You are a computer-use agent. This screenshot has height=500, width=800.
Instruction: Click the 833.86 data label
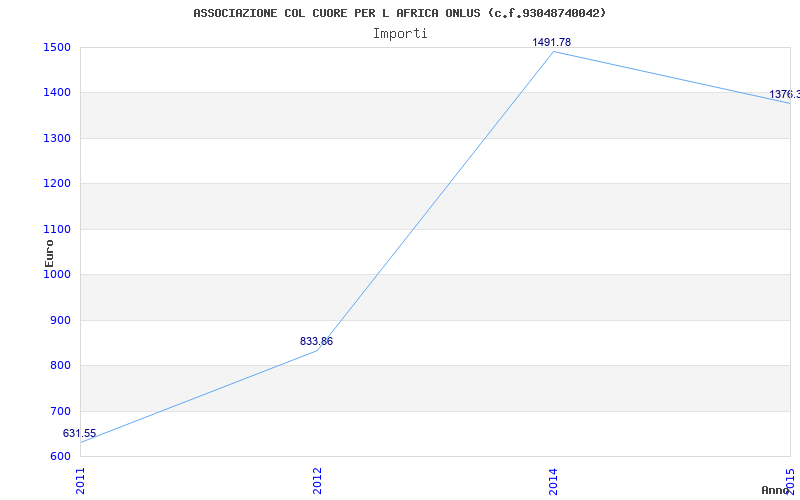tap(316, 341)
